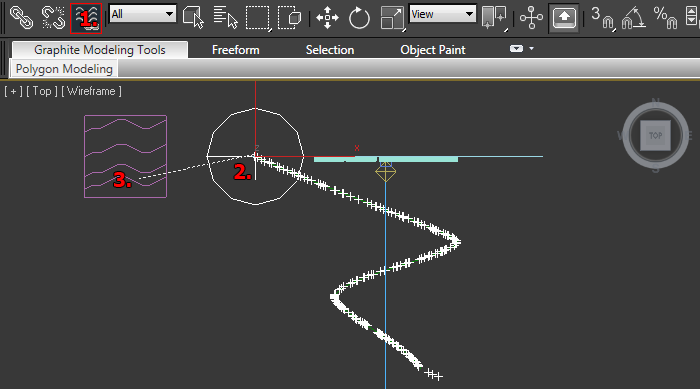Choose the Rectangular Selection Region tool

[x=258, y=18]
